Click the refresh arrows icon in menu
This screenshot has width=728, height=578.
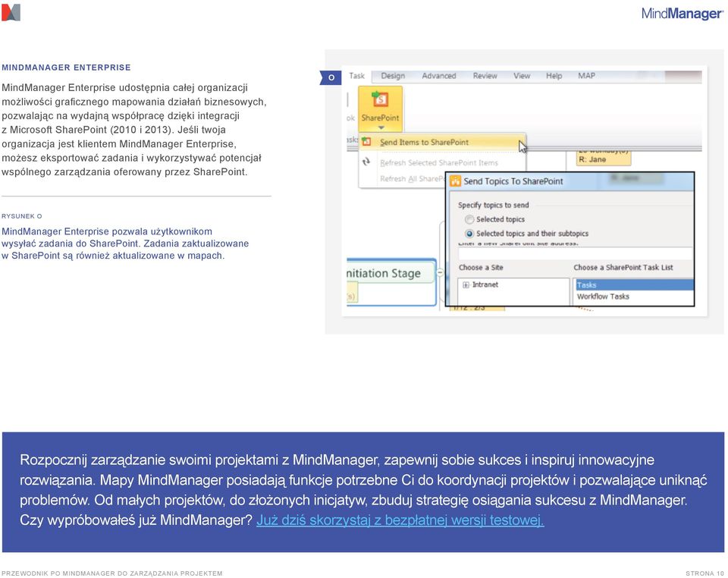tap(366, 162)
